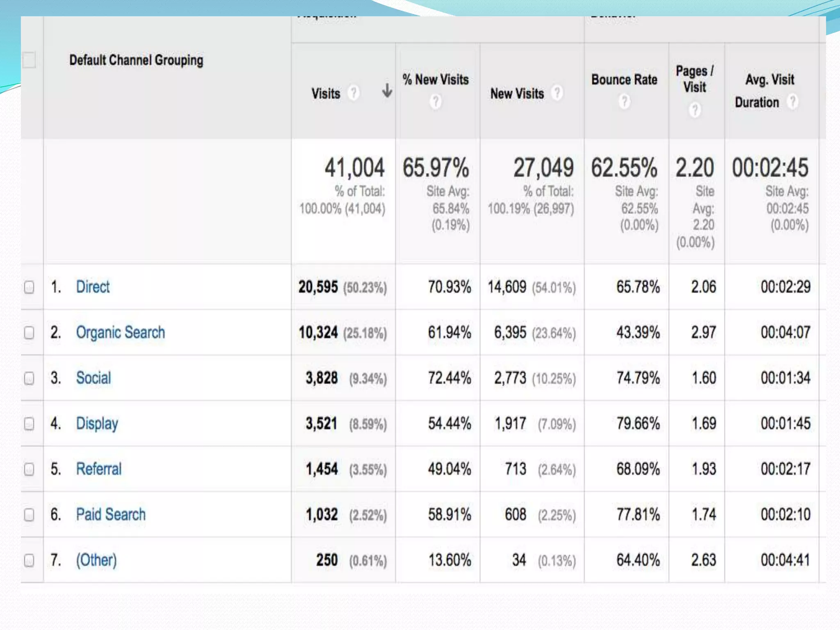
Task: Check the box for the Direct row
Action: tap(29, 287)
